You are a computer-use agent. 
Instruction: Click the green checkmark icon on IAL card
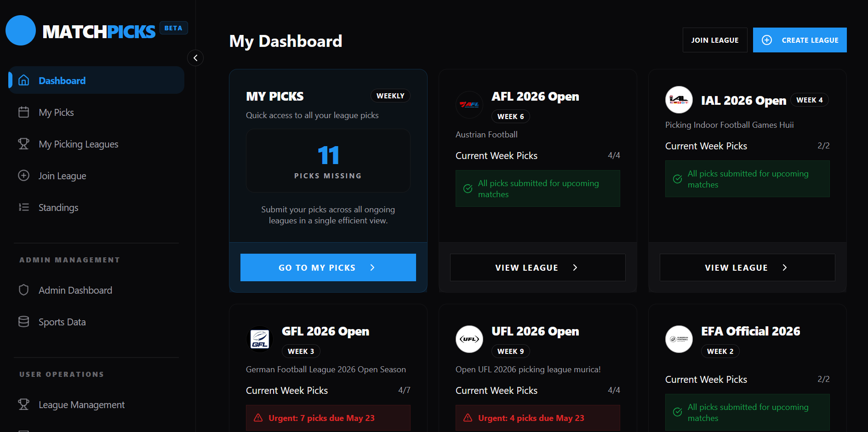[678, 179]
